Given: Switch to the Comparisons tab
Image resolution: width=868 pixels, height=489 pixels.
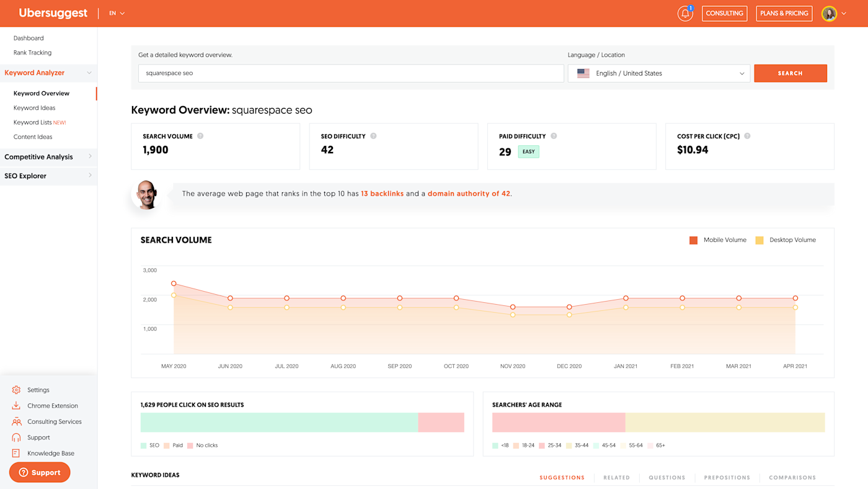Looking at the screenshot, I should 792,478.
